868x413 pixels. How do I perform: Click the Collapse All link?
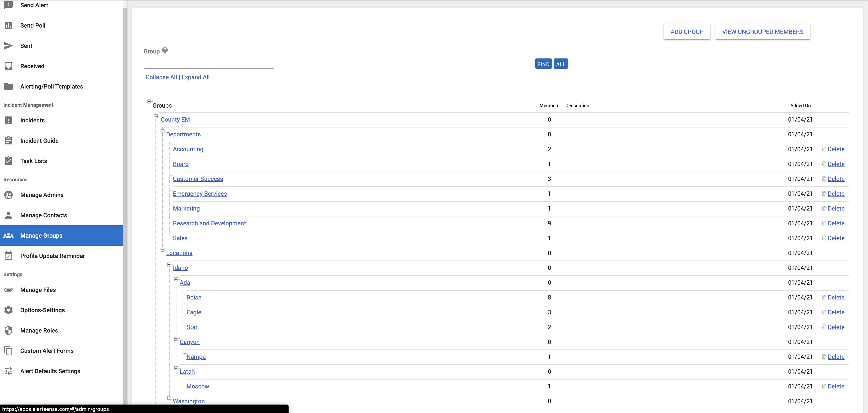pyautogui.click(x=161, y=77)
